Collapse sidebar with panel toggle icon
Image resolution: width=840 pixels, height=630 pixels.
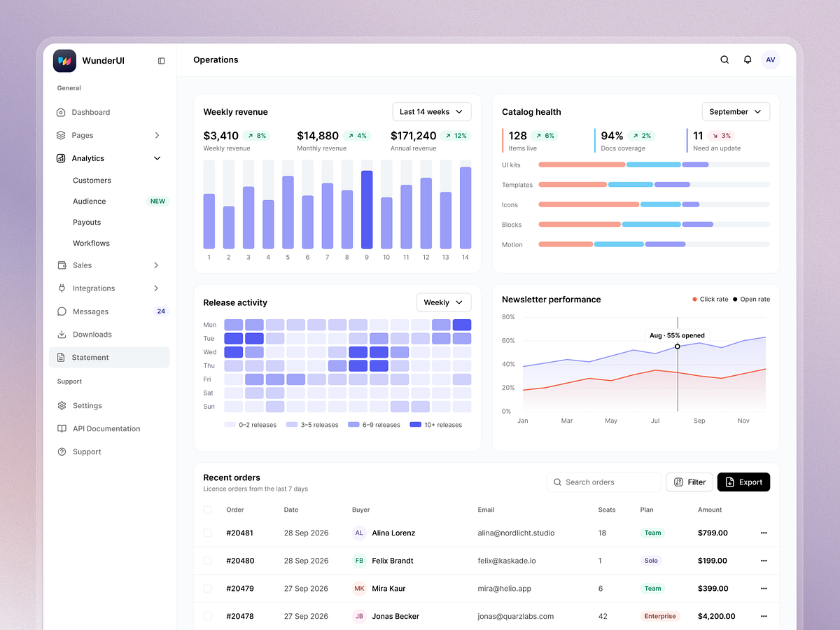162,61
